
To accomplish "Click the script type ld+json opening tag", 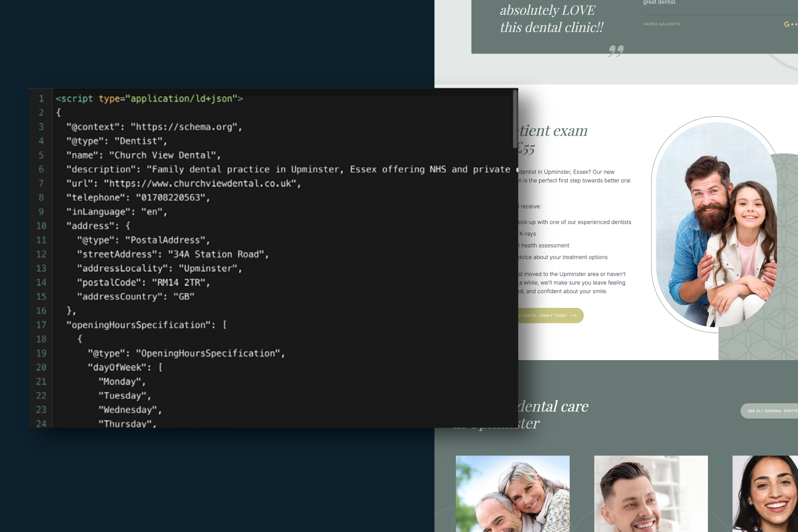I will coord(149,99).
